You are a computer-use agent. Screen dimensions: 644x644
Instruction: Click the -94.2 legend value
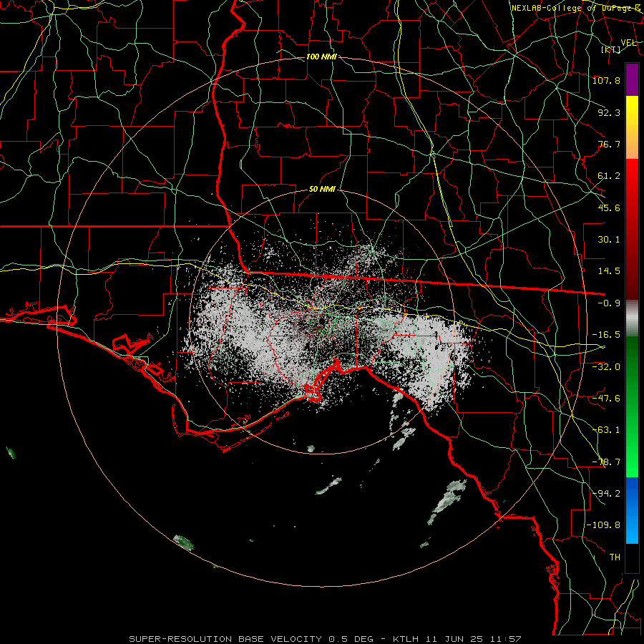click(x=606, y=494)
